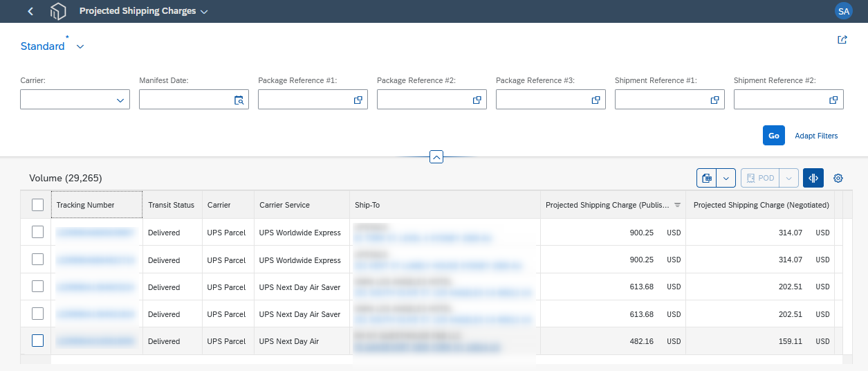Click the column width toggle icon

pyautogui.click(x=813, y=178)
